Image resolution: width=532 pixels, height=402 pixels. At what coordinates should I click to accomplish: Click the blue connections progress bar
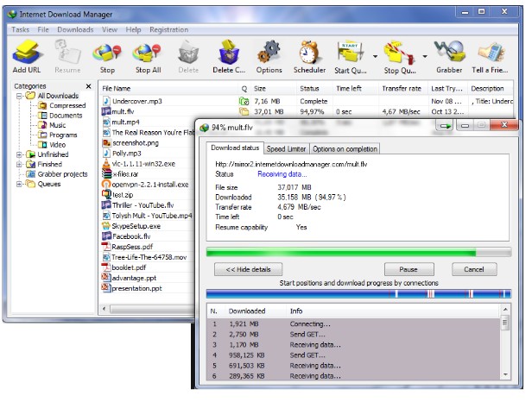pos(358,293)
